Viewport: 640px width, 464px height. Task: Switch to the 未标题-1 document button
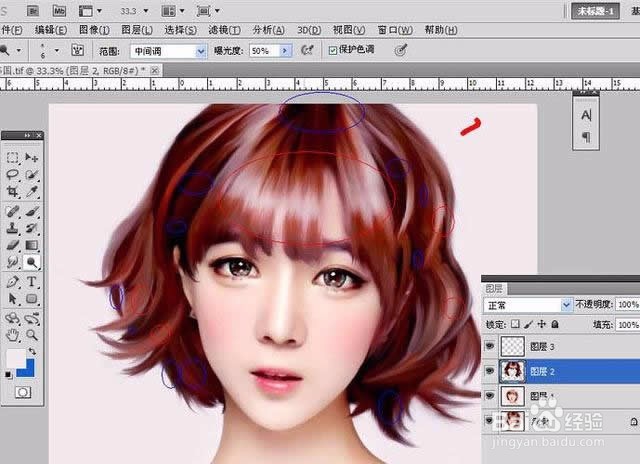coord(595,11)
